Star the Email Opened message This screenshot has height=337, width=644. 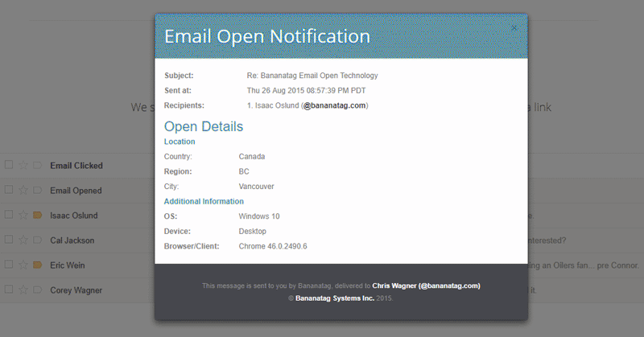[23, 190]
